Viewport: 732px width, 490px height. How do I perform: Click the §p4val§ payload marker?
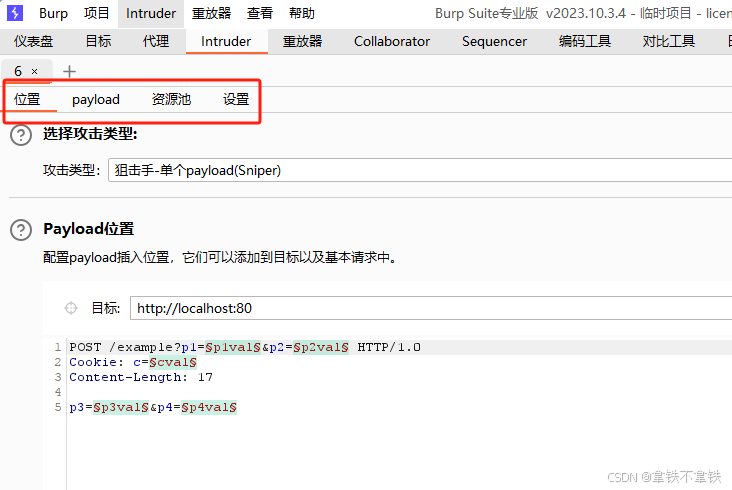coord(209,407)
